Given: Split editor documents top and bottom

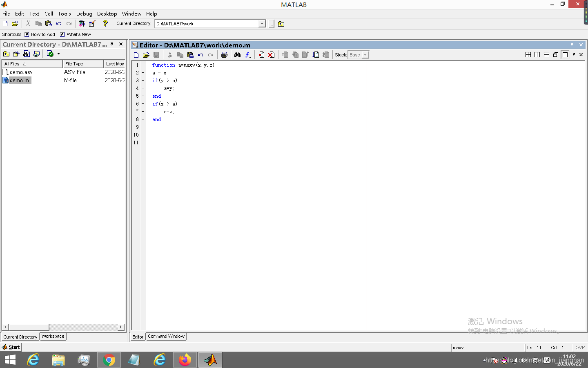Looking at the screenshot, I should [546, 54].
